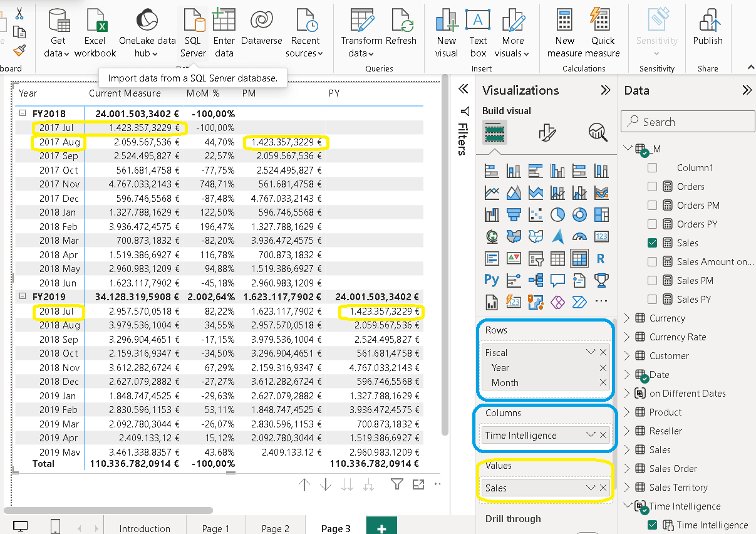Open the Format visual paintbrush pane
756x534 pixels.
coord(547,132)
